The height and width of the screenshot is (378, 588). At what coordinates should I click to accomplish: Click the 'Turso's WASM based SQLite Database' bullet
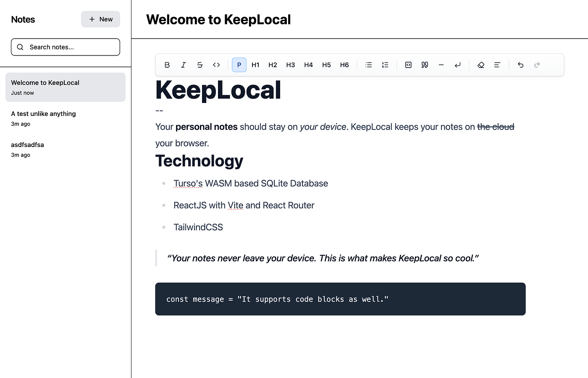tap(251, 184)
